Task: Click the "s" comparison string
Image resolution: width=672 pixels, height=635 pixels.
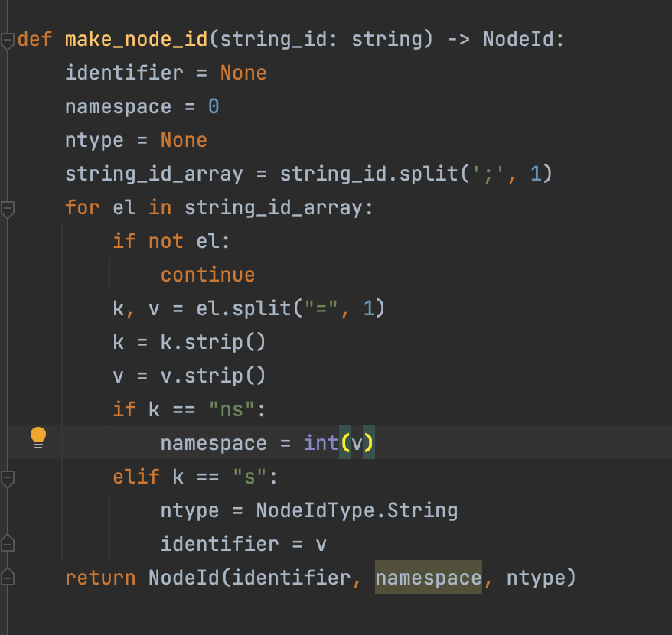Action: point(251,476)
